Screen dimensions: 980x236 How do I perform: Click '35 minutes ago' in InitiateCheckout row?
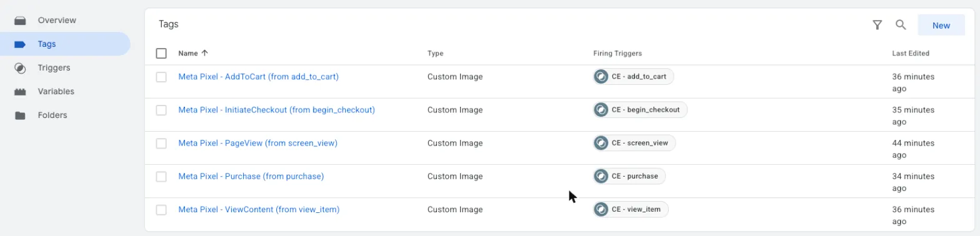tap(913, 116)
